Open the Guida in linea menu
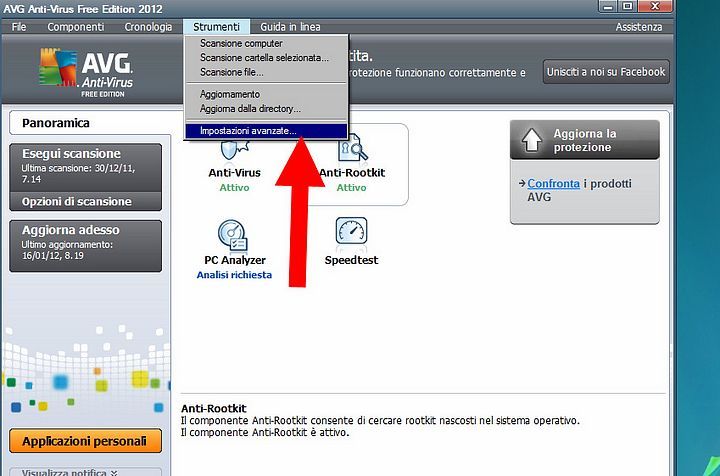Viewport: 720px width, 476px height. click(x=290, y=27)
